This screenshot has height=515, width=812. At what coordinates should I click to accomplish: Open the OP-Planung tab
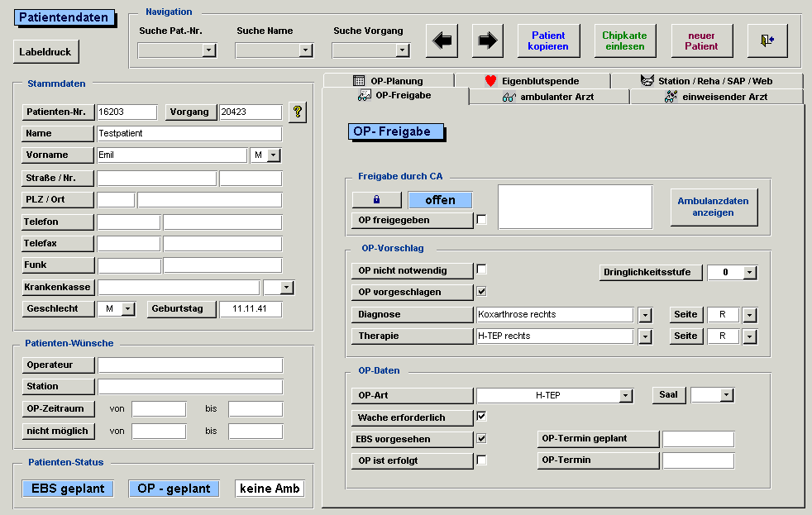(x=389, y=81)
